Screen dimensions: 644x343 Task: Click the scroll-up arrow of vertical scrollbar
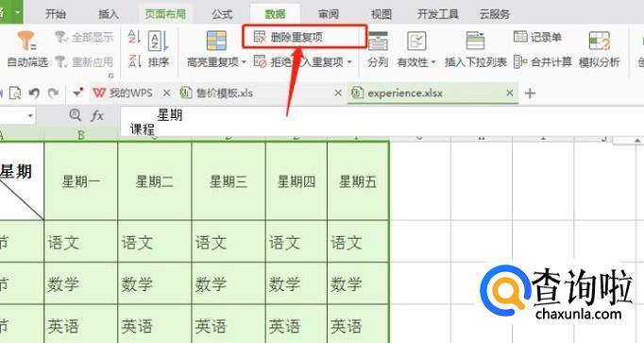[636, 141]
